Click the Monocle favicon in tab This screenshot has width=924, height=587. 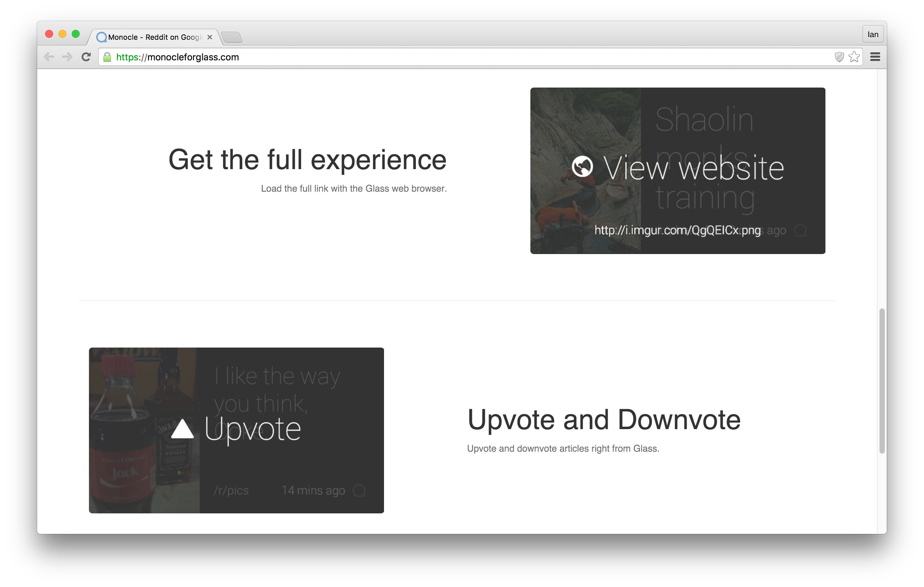coord(101,37)
